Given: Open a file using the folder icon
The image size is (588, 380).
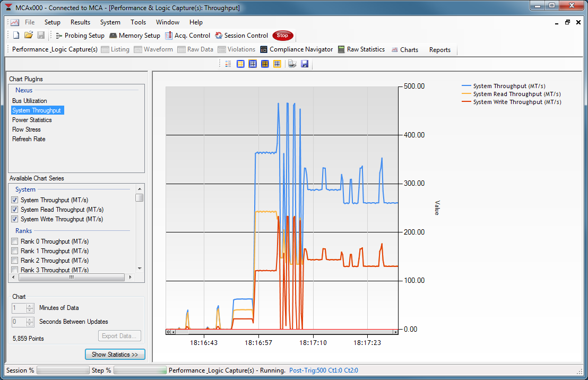Looking at the screenshot, I should coord(29,36).
